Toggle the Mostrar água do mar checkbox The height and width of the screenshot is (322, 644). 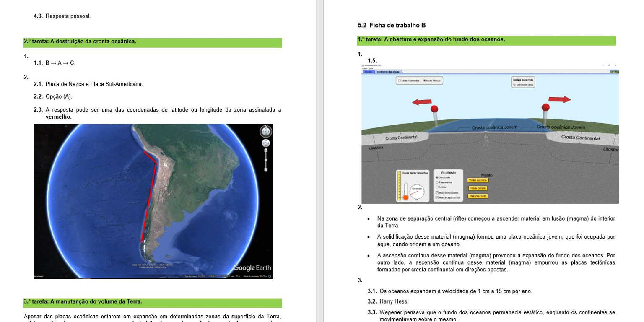[437, 197]
